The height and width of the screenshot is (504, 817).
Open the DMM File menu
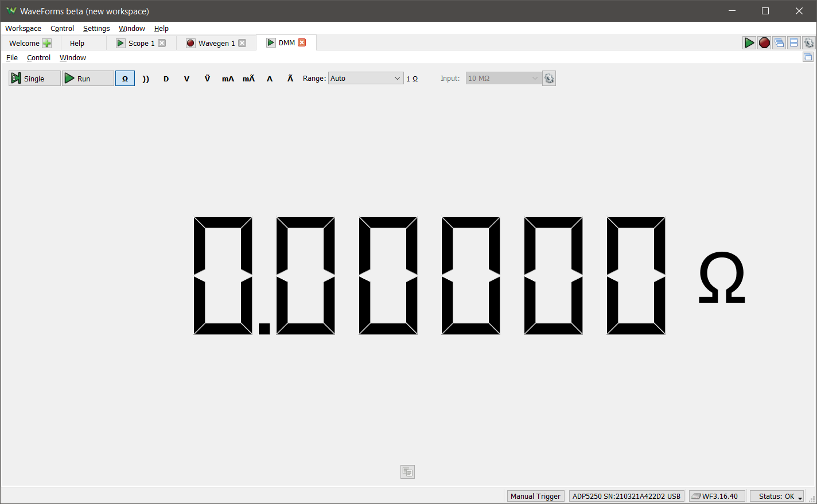[12, 57]
